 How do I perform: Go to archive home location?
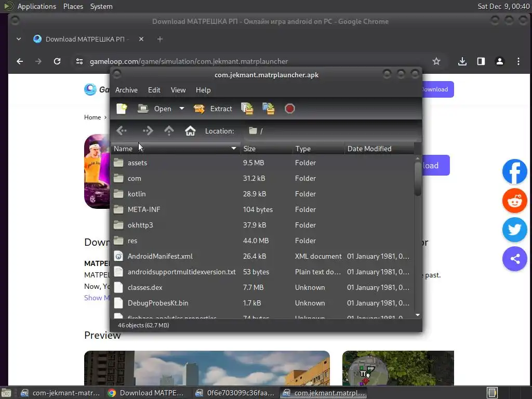tap(190, 130)
